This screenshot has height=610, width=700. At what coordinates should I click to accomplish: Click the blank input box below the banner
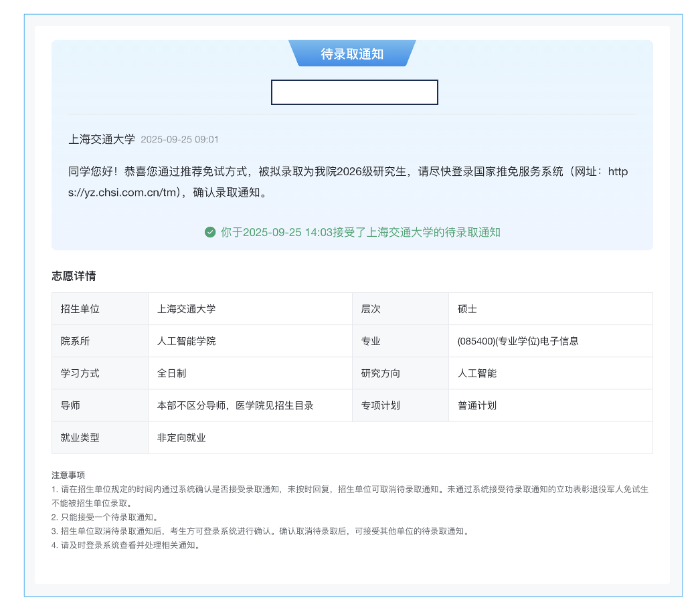tap(355, 92)
